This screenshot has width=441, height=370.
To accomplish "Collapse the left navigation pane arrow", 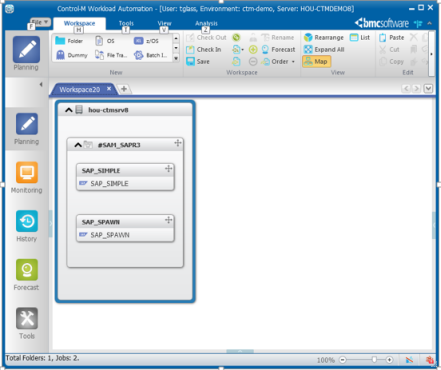I will pos(41,85).
